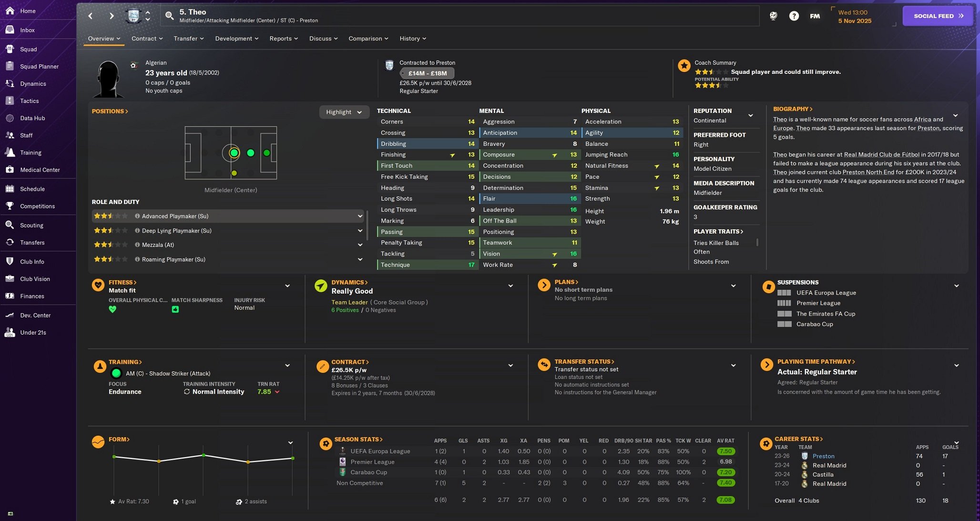Click the 7.08 overall average rating badge

point(725,500)
